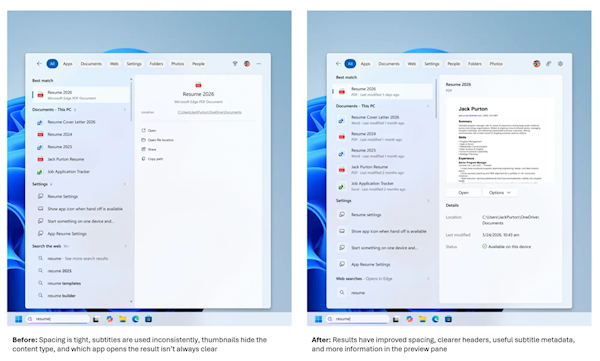Click the icon beside 'Show app icon when hand off' in After panel

click(342, 231)
